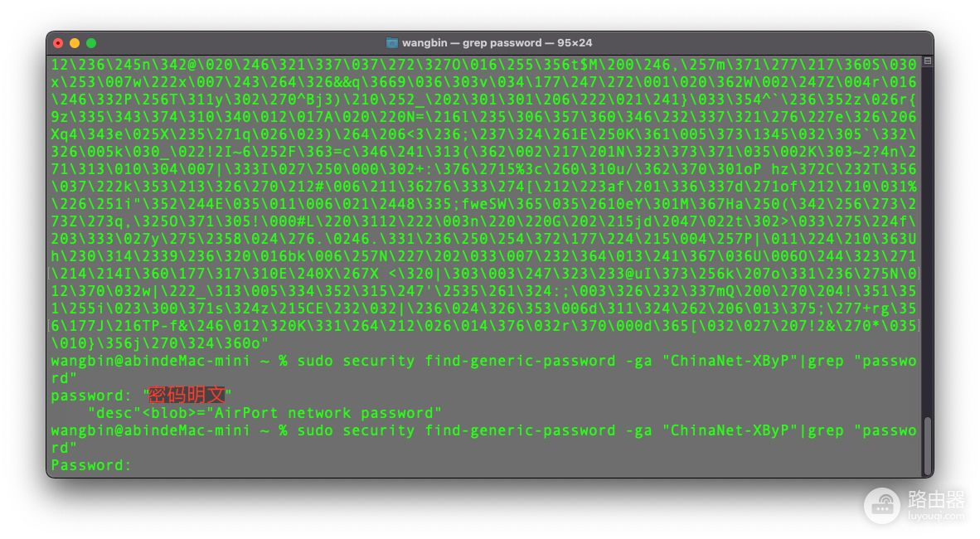Click the "desc"<blob> output text
The width and height of the screenshot is (980, 539).
point(143,413)
